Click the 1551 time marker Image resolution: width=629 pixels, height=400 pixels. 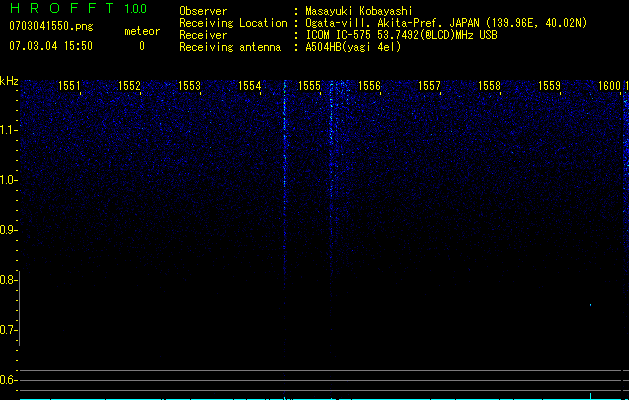point(69,86)
